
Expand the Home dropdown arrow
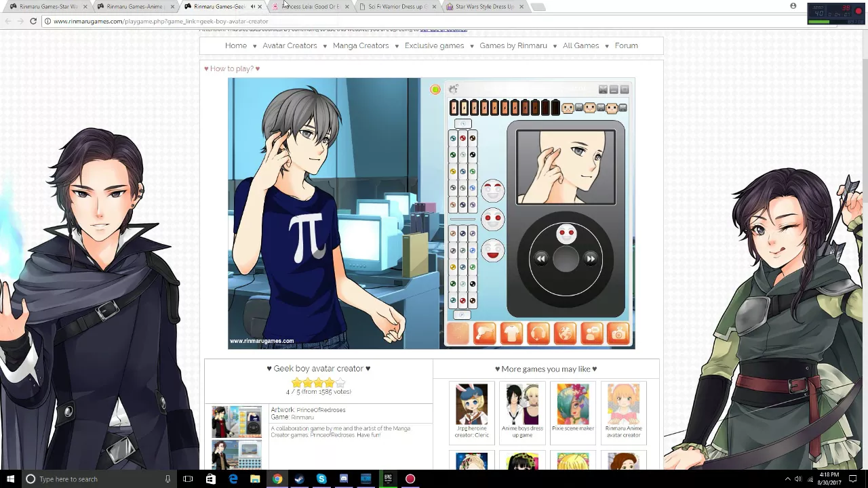[255, 46]
